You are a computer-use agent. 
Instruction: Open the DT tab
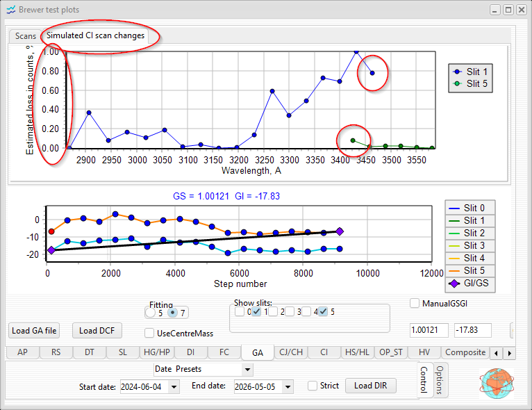coord(89,352)
